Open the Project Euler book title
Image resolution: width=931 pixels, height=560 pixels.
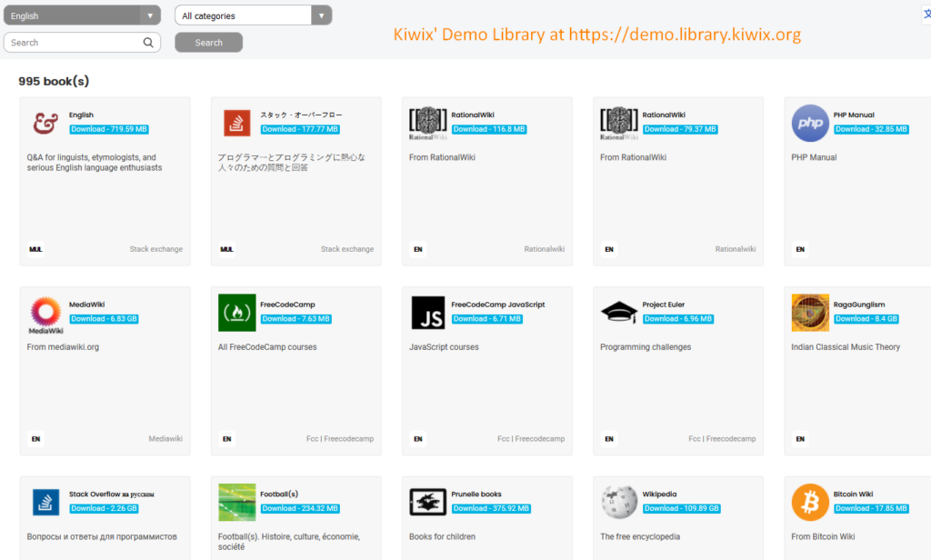[664, 304]
